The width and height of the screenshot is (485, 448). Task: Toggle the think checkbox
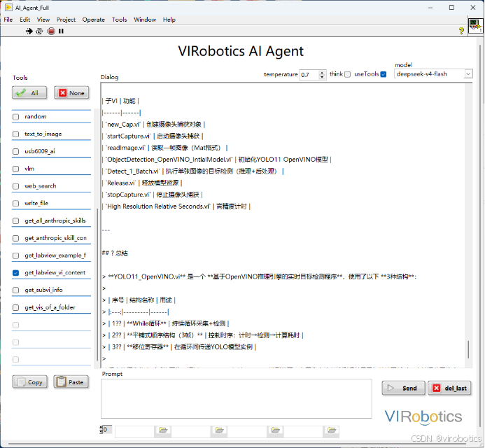pos(348,74)
